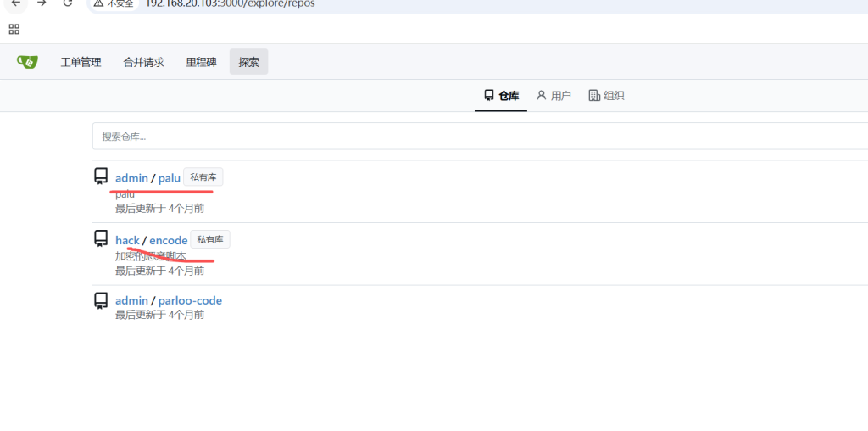Screen dimensions: 868x431
Task: Select 探索 in the navigation bar
Action: click(248, 62)
